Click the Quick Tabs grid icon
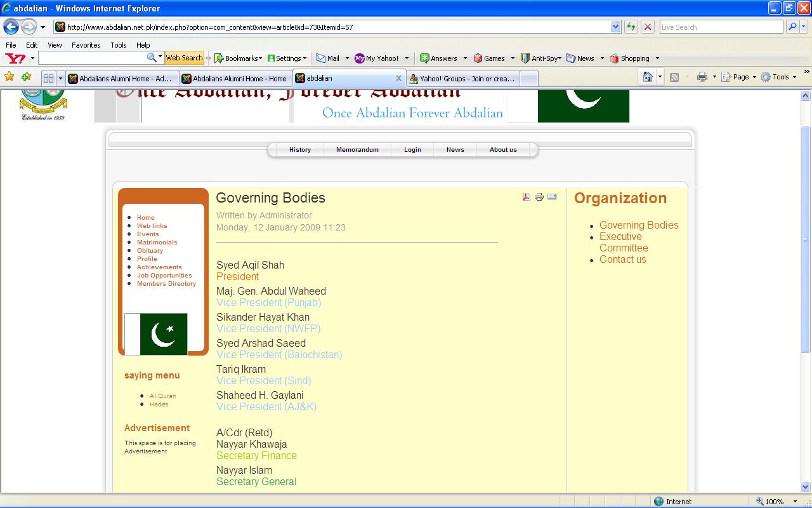The width and height of the screenshot is (812, 508). tap(48, 78)
